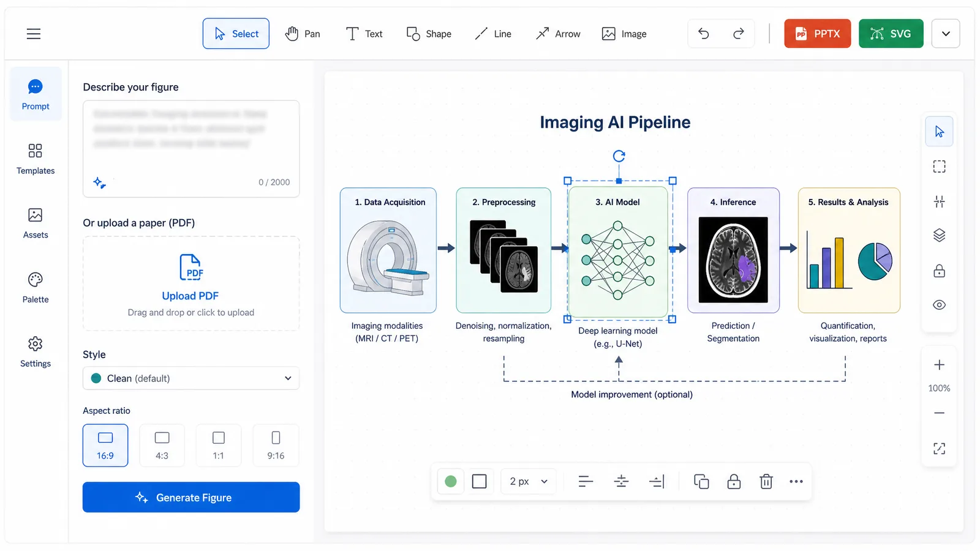Pick the Shape tool
This screenshot has width=980, height=551.
[x=429, y=34]
